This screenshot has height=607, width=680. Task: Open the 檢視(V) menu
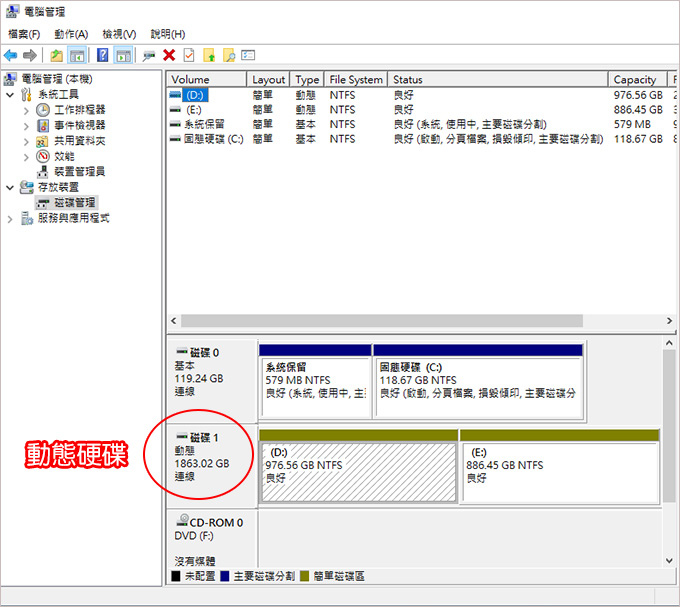click(119, 34)
